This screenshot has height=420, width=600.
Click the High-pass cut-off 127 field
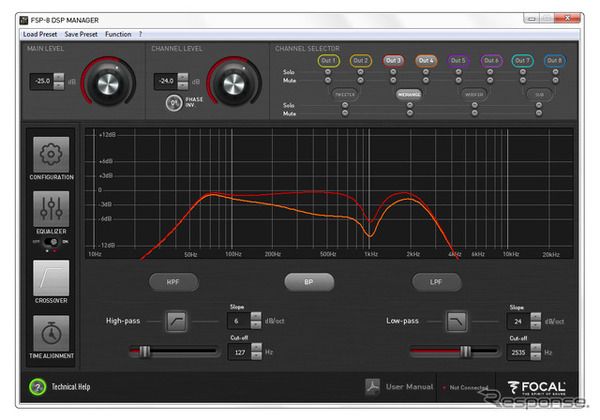[240, 352]
